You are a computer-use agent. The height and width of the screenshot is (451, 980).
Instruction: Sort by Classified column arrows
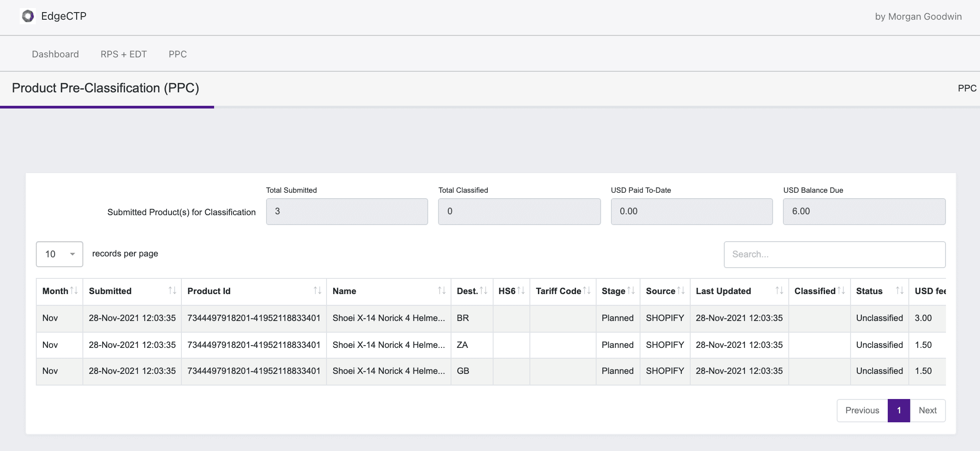click(x=841, y=291)
